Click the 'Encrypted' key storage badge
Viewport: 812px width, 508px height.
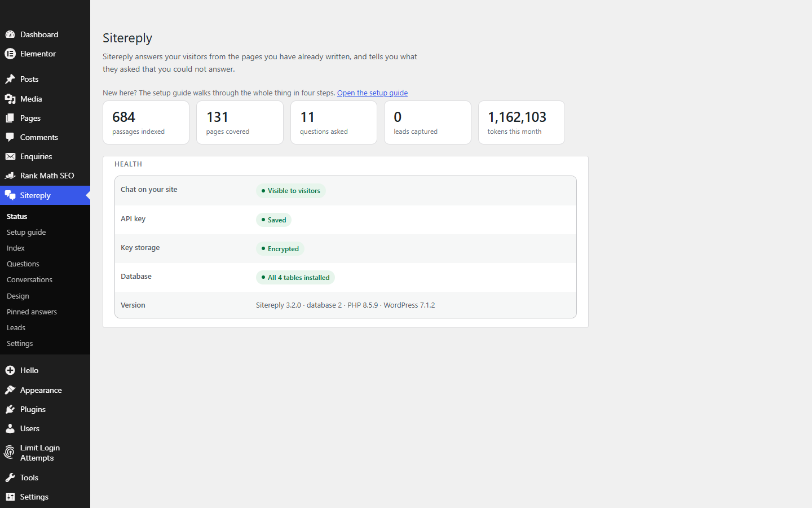[x=280, y=248]
